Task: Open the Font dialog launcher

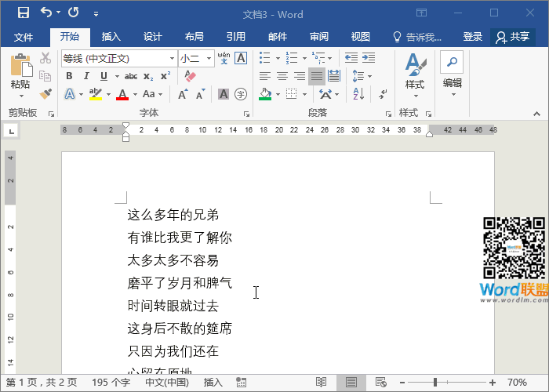Action: tap(246, 114)
